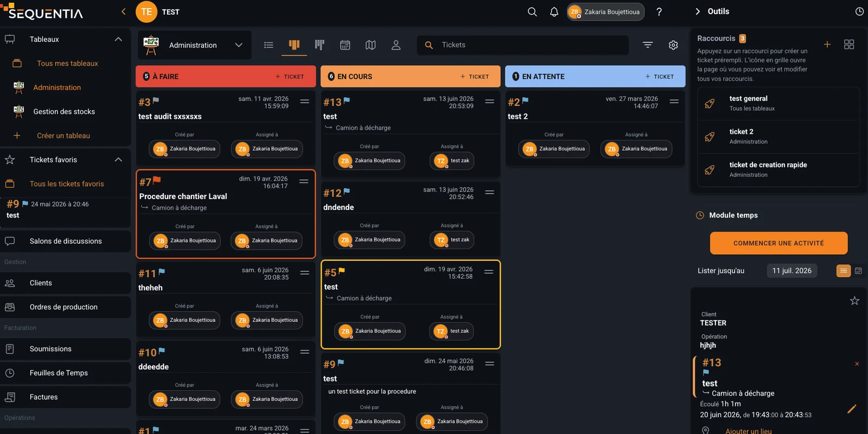The image size is (868, 434).
Task: Click Créer un tableau
Action: pyautogui.click(x=63, y=136)
